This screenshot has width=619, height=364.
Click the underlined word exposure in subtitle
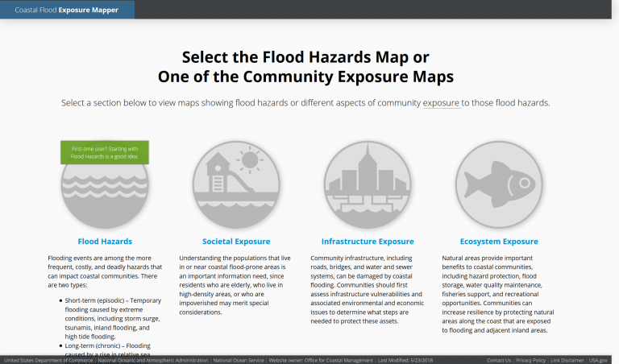pyautogui.click(x=441, y=103)
